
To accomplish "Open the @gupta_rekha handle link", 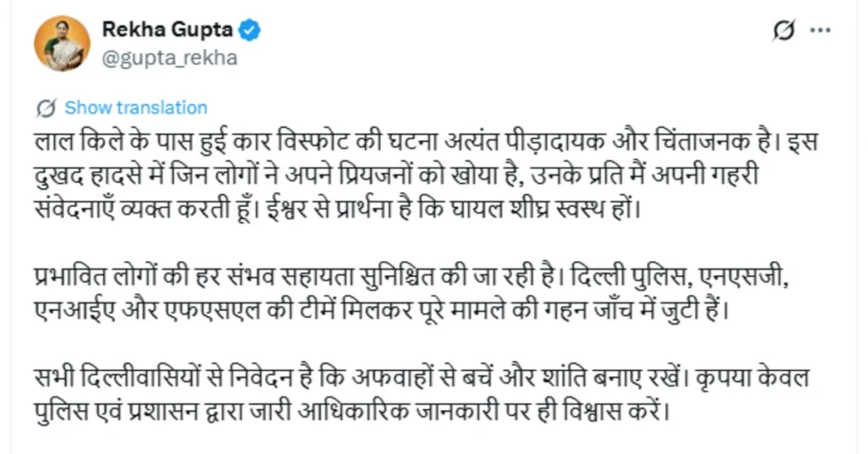I will (x=170, y=58).
